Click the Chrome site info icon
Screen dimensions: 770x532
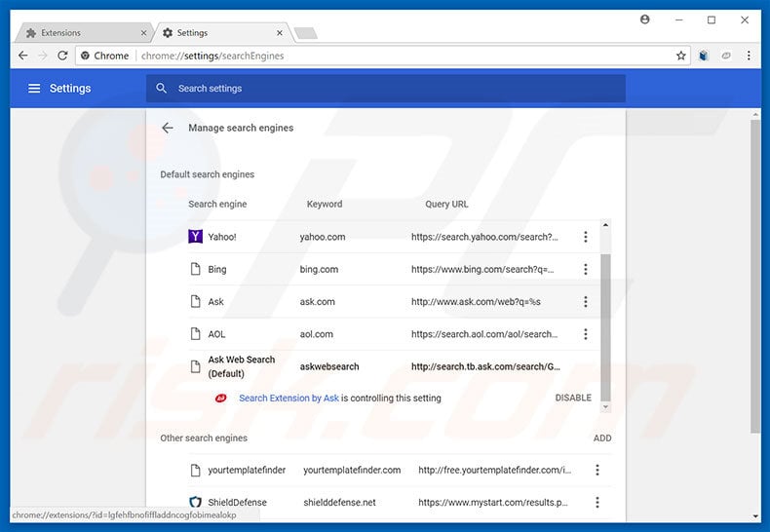pos(85,56)
